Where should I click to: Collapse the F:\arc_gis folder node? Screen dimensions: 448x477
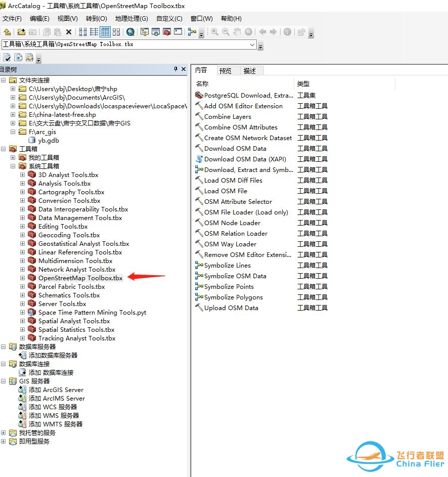pos(13,132)
